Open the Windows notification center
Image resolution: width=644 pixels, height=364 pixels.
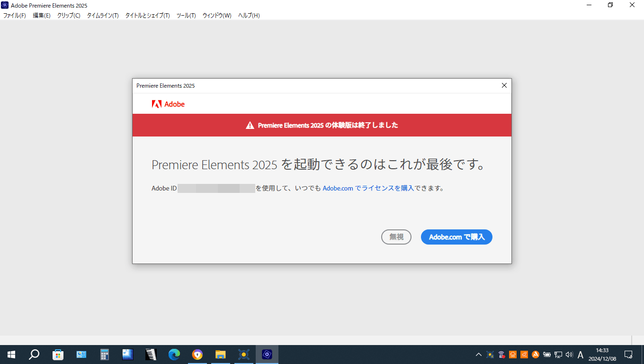point(628,355)
